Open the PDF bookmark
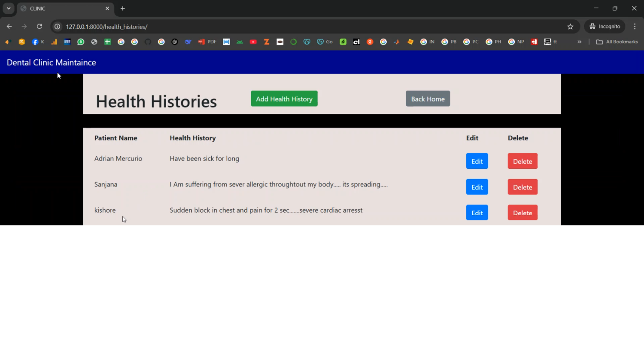Image resolution: width=644 pixels, height=341 pixels. pos(207,42)
